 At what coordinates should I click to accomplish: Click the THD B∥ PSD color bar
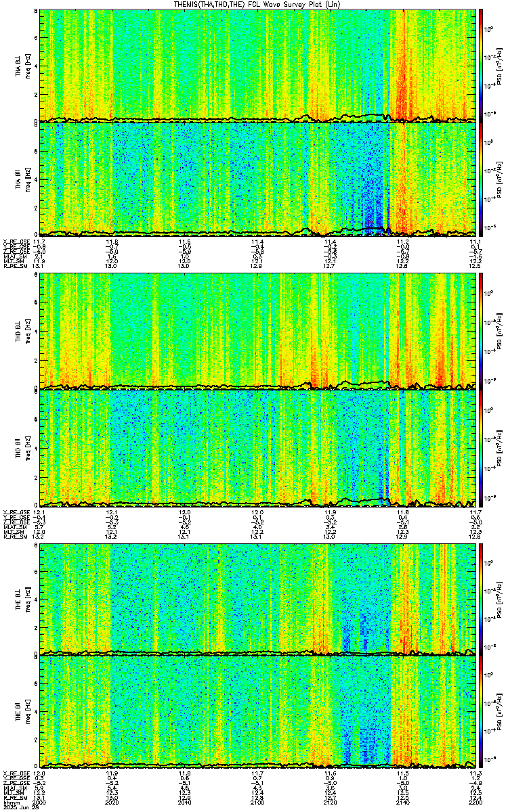pos(482,448)
